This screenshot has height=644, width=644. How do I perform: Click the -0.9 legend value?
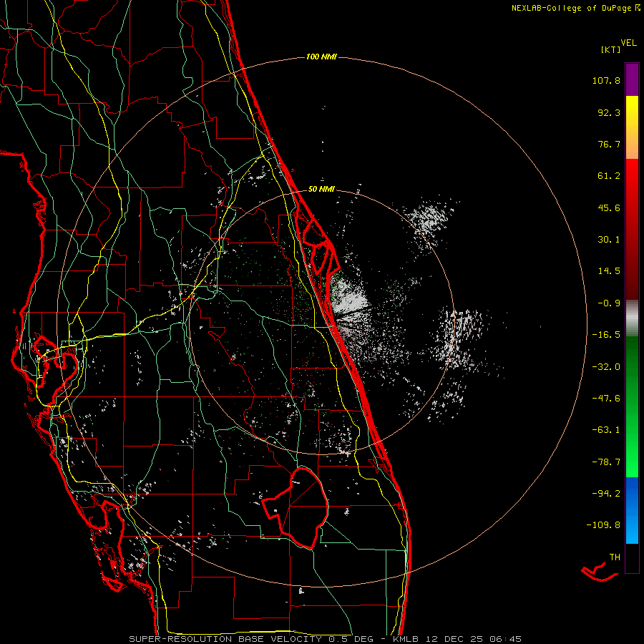[609, 303]
